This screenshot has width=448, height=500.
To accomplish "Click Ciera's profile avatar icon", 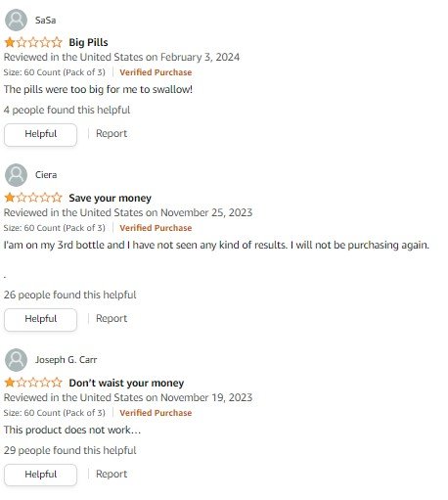I will (x=16, y=175).
